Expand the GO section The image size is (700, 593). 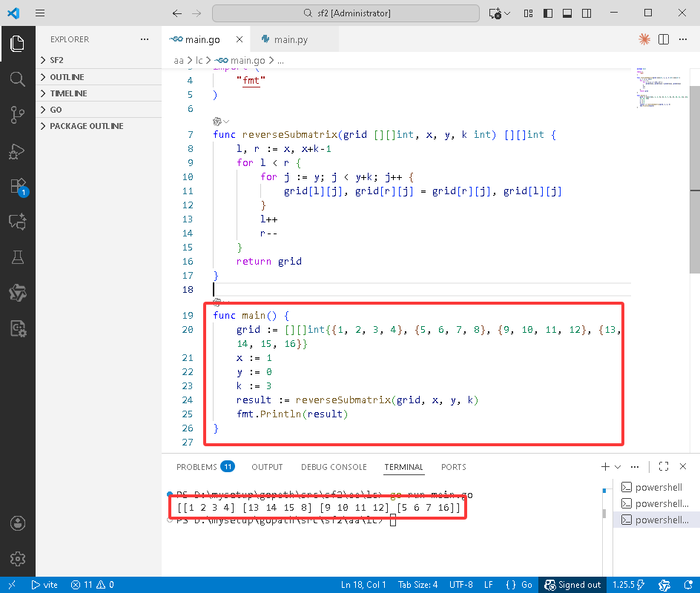[x=99, y=110]
